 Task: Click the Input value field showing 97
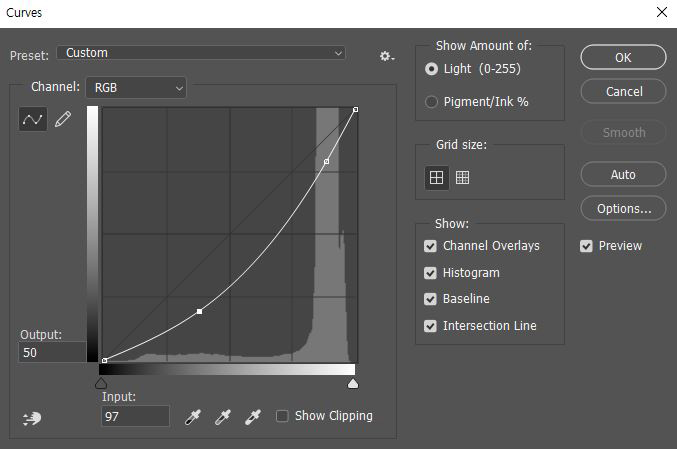click(x=136, y=416)
